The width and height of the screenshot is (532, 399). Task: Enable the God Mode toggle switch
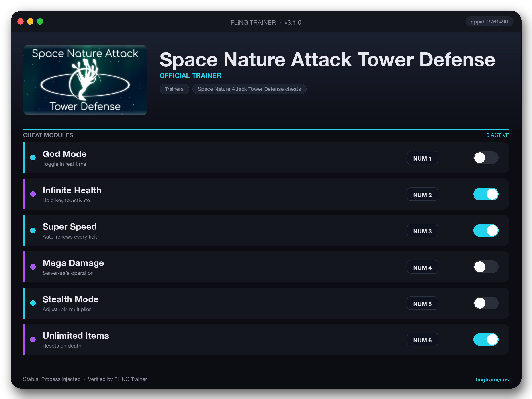(x=486, y=158)
